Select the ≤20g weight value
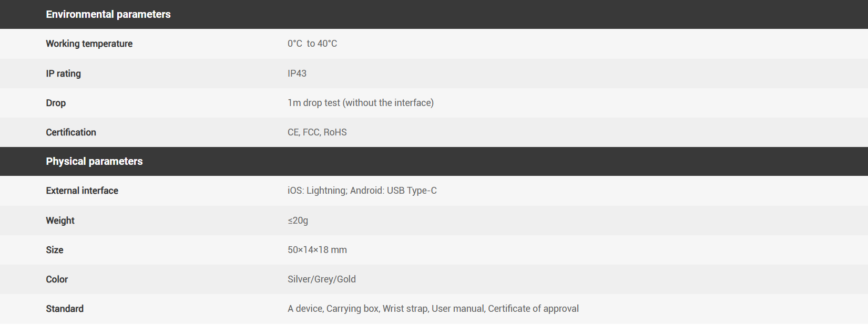868x326 pixels. (298, 220)
